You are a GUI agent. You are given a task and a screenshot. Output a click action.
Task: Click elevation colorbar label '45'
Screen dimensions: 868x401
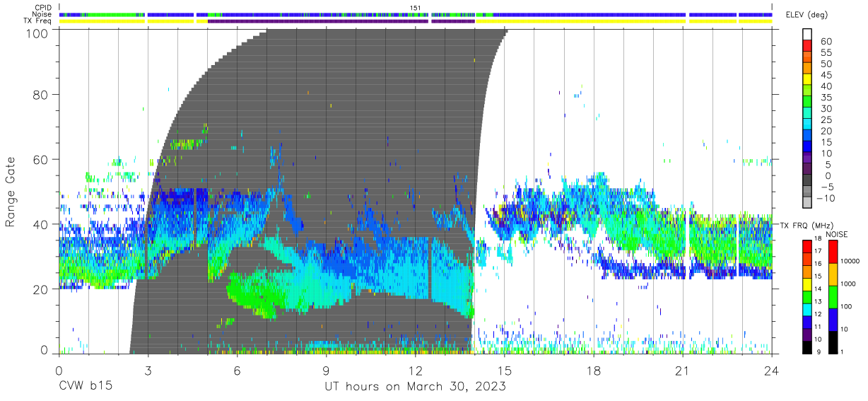(826, 75)
